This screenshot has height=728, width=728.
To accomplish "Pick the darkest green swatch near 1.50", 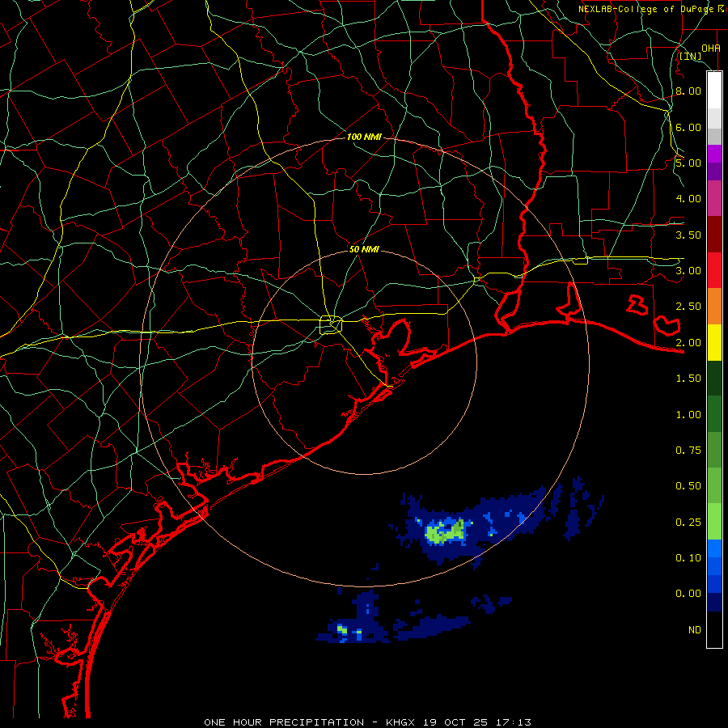I will 714,379.
